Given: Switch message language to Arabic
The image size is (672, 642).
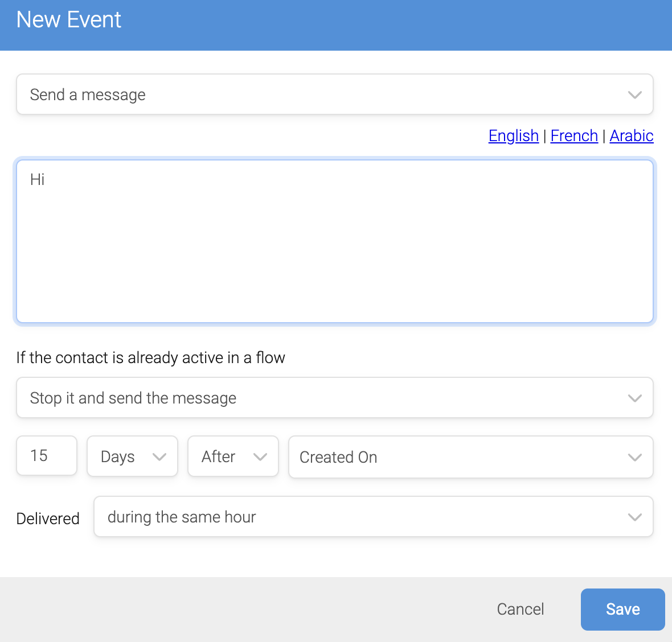Looking at the screenshot, I should pos(632,136).
